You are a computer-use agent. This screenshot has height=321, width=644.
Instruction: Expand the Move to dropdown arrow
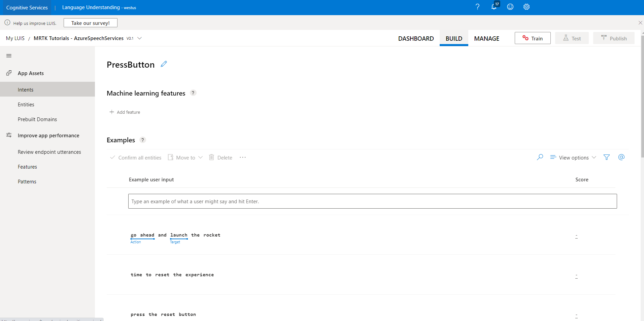pos(201,157)
